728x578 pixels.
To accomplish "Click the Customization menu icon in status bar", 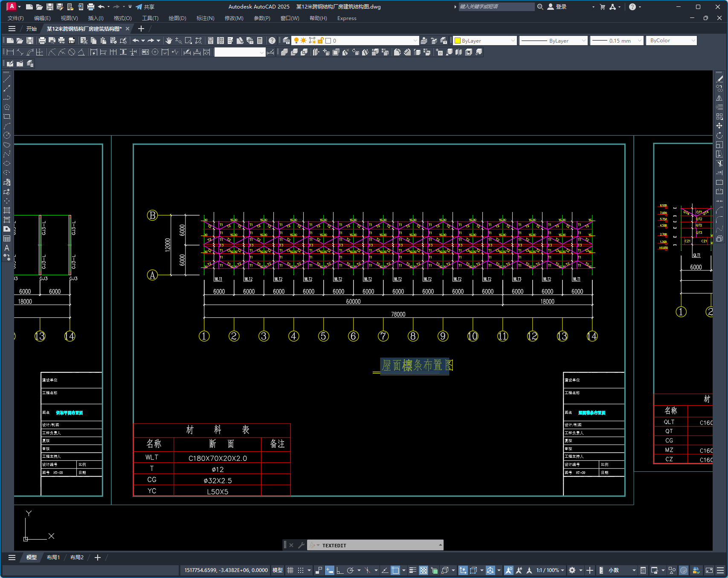I will click(x=720, y=570).
